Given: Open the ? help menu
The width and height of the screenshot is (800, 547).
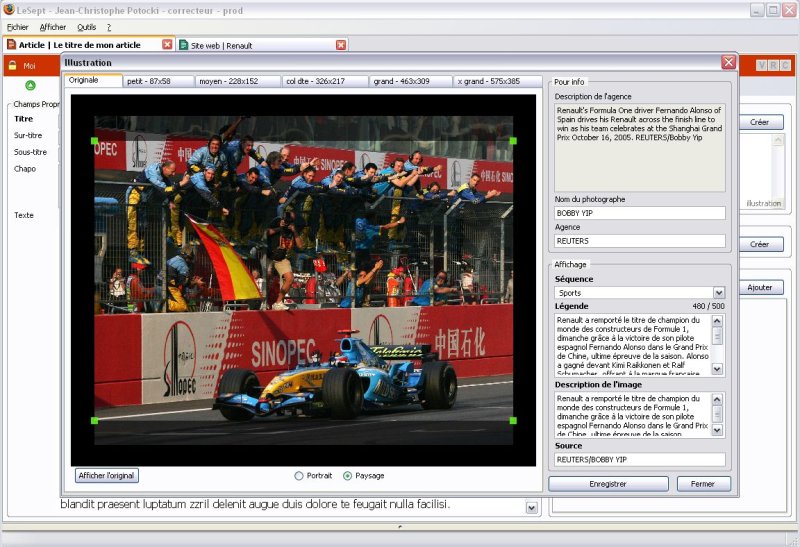Looking at the screenshot, I should (x=109, y=27).
